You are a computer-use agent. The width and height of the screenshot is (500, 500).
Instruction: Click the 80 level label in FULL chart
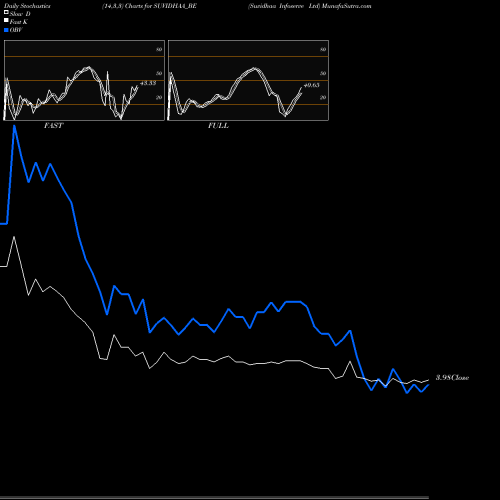(x=323, y=49)
